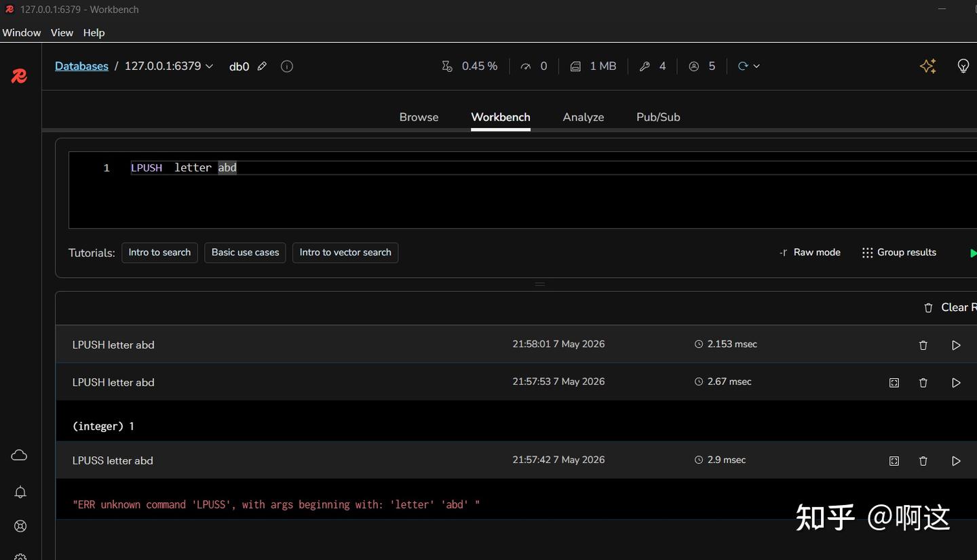Expand the auto-refresh dropdown arrow
The image size is (977, 560).
pos(756,66)
